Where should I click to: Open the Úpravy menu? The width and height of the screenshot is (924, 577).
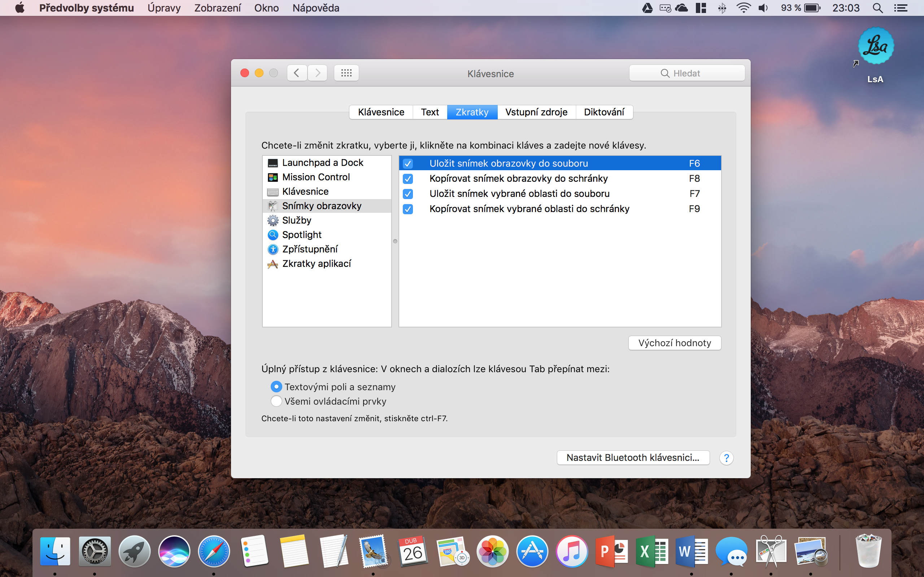[x=164, y=8]
